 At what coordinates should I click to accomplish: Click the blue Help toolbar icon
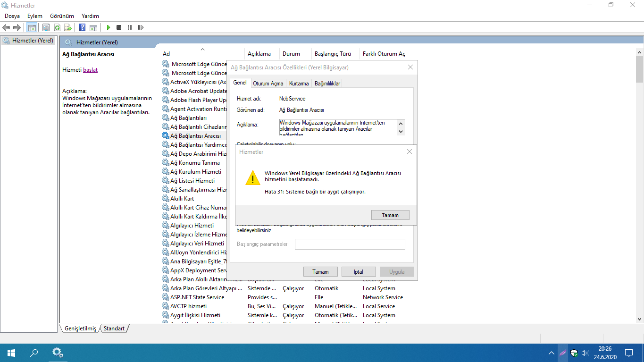coord(82,27)
